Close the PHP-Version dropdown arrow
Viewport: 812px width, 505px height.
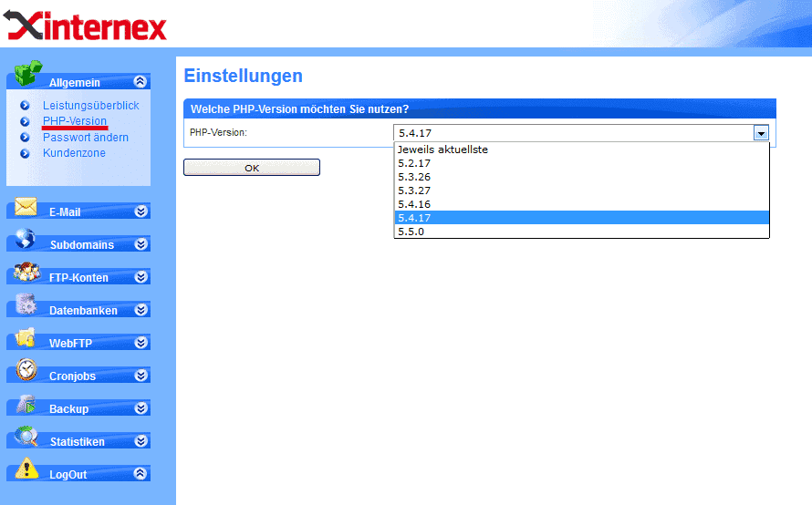pos(761,133)
